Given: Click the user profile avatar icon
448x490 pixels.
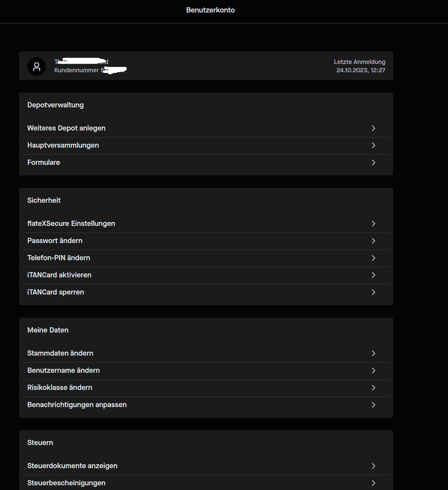Looking at the screenshot, I should click(37, 67).
